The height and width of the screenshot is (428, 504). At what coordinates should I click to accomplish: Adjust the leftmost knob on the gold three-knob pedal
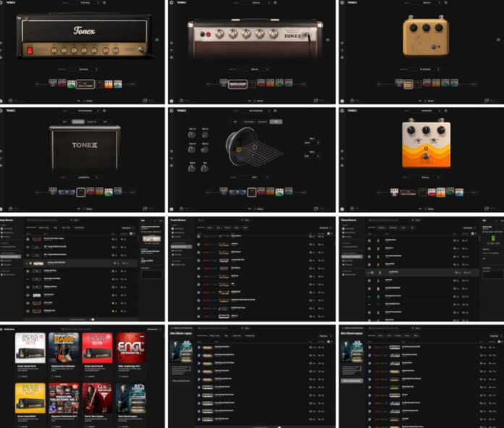tap(413, 28)
